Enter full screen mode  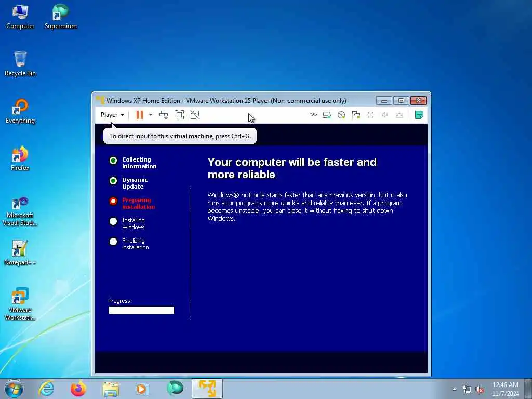(x=179, y=115)
